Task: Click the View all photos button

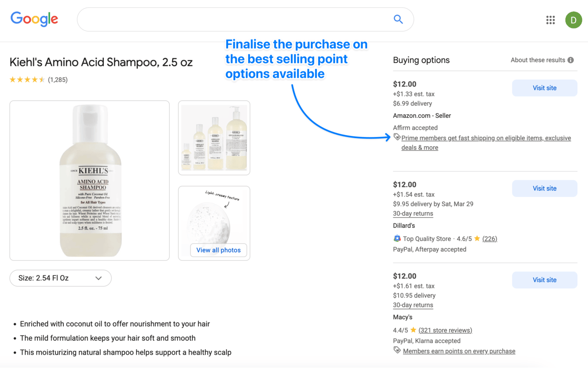Action: tap(218, 250)
